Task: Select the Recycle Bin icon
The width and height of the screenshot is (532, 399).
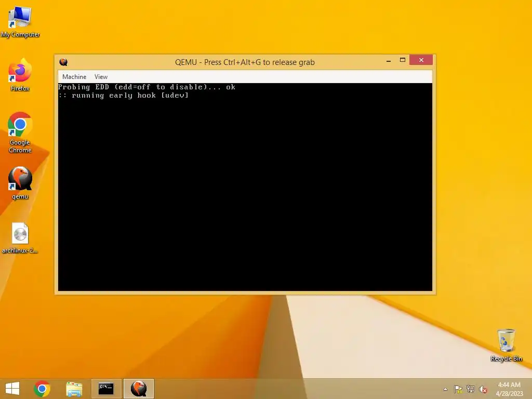Action: click(506, 345)
